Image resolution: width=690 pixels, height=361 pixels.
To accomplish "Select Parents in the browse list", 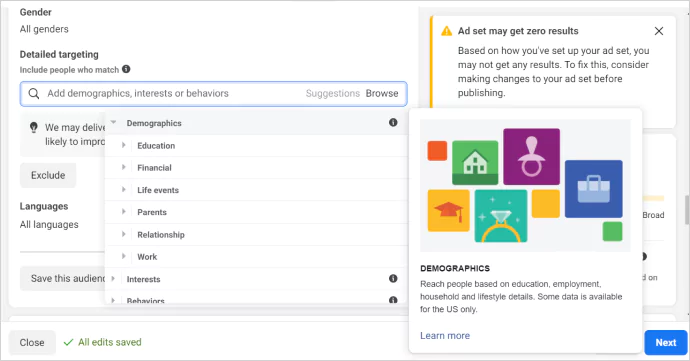I will 152,212.
